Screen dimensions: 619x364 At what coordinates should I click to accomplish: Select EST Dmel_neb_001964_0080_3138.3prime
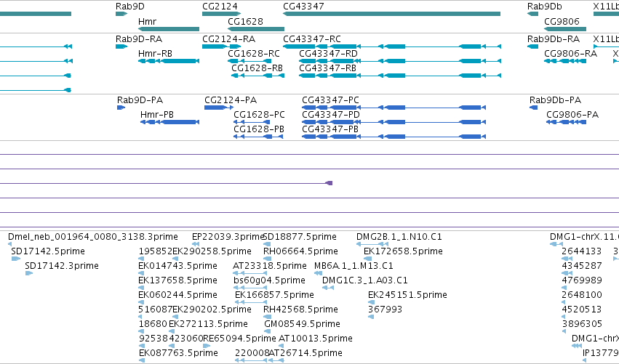point(93,237)
